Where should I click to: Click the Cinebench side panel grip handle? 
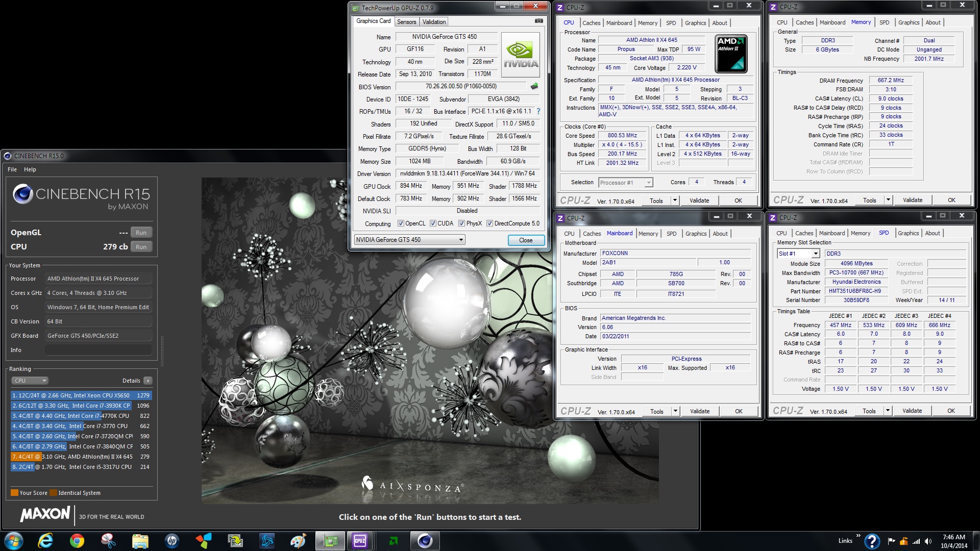162,351
